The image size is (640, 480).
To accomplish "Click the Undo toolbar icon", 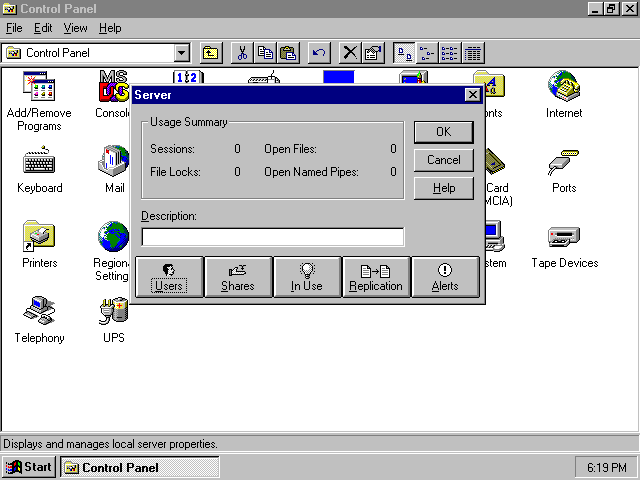I will [x=319, y=53].
